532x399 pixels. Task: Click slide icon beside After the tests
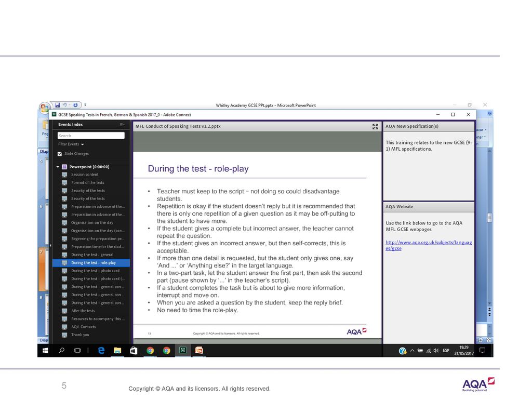[64, 311]
